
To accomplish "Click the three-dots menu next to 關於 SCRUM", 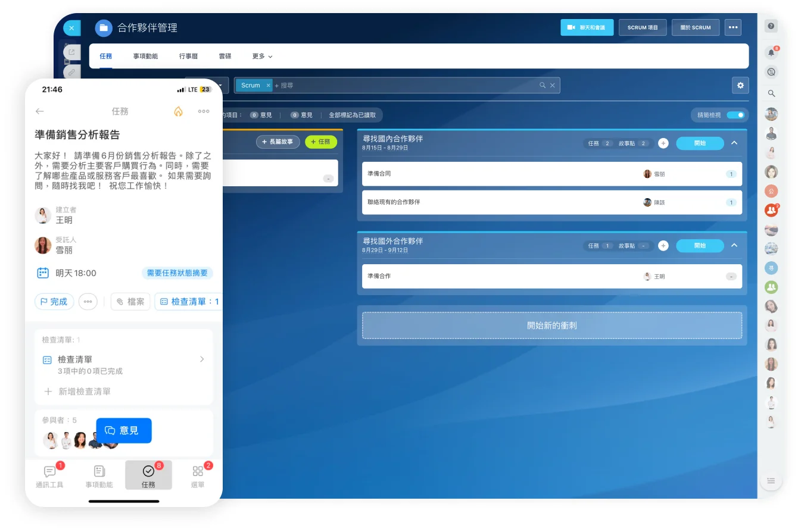I will (732, 27).
